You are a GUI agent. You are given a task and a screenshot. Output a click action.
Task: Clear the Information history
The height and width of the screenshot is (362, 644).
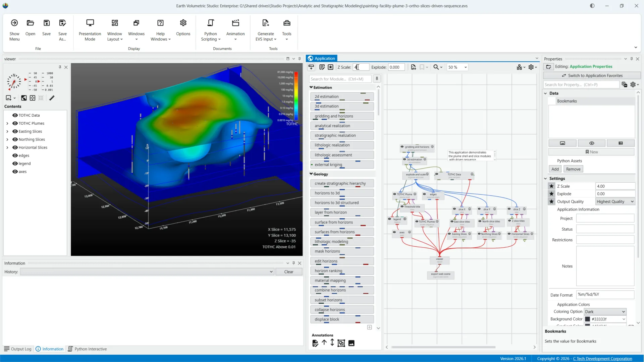pyautogui.click(x=289, y=272)
